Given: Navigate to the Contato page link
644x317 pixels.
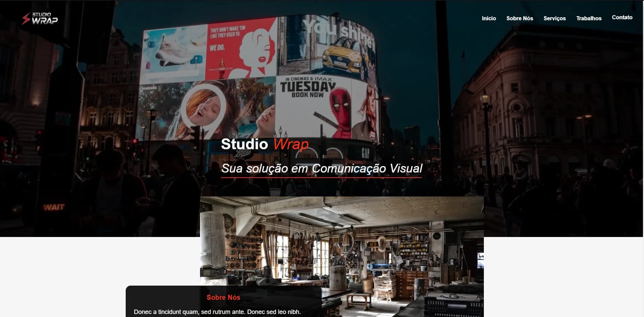Looking at the screenshot, I should 622,17.
